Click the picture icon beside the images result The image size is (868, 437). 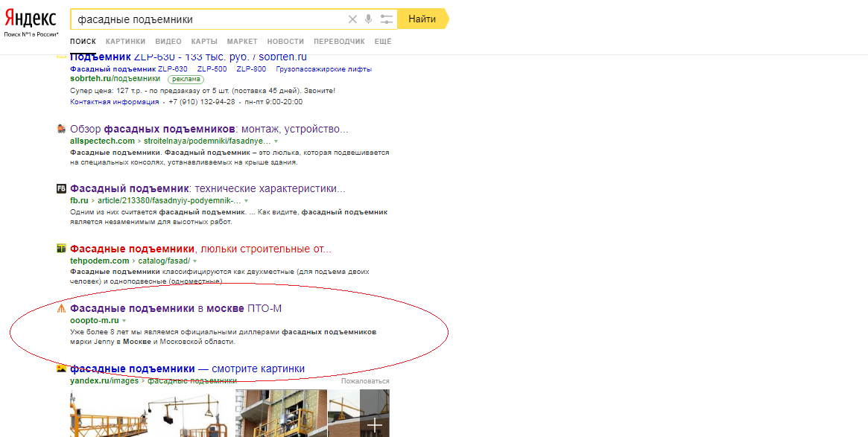point(61,368)
